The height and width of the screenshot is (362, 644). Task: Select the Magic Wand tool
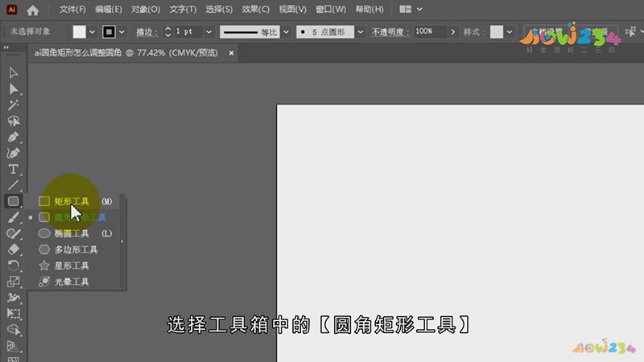click(13, 105)
